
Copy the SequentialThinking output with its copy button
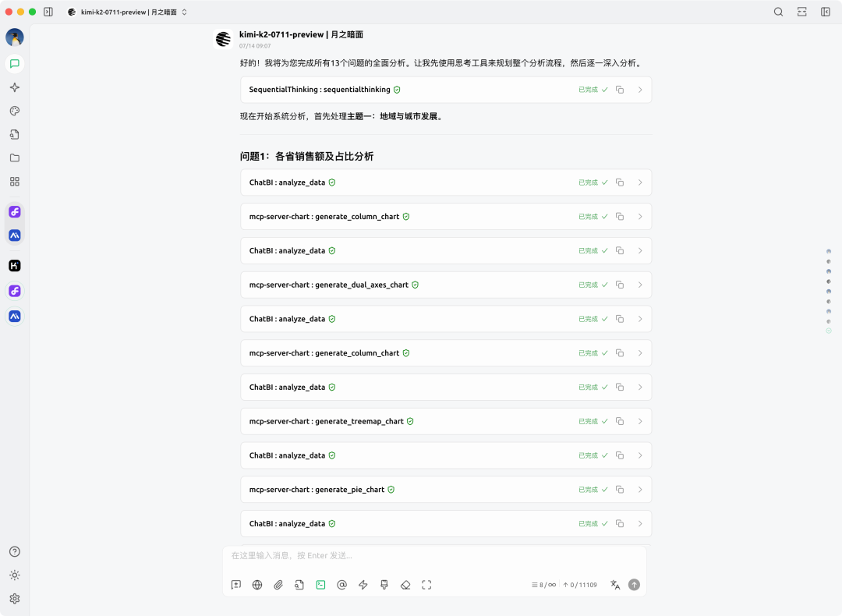coord(619,90)
